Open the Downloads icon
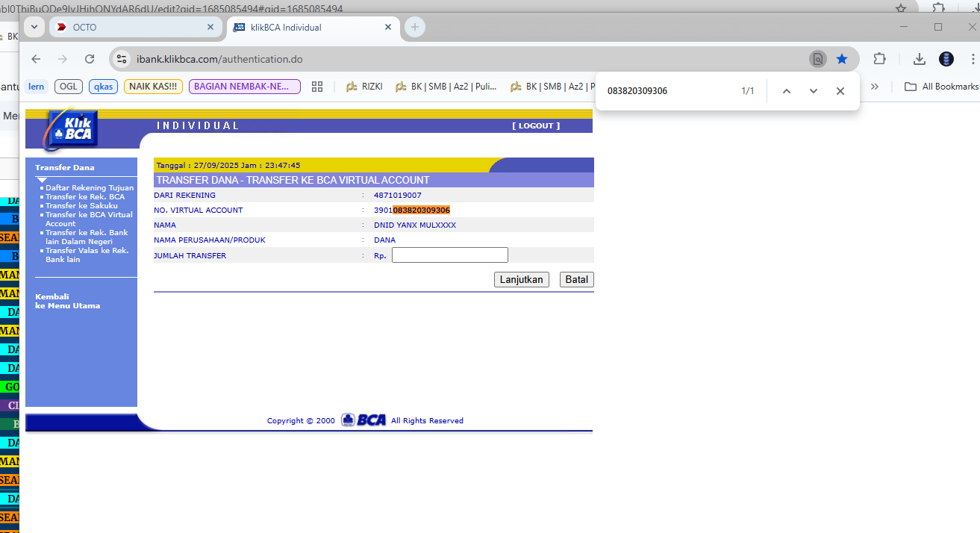 [920, 59]
